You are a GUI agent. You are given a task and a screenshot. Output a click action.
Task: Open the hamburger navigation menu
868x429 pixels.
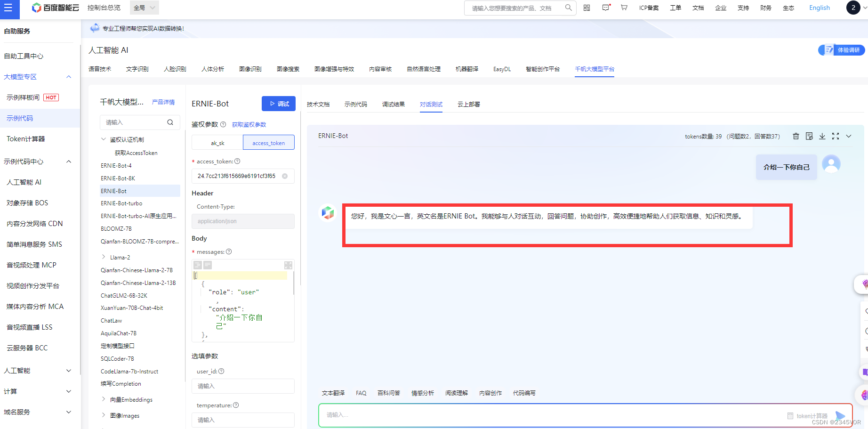[8, 8]
